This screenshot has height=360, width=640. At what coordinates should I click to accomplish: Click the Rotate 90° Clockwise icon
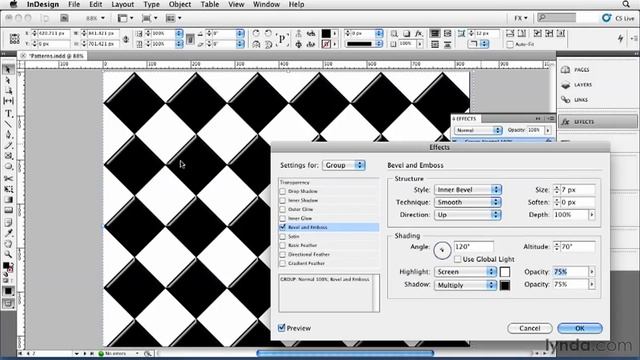[256, 33]
